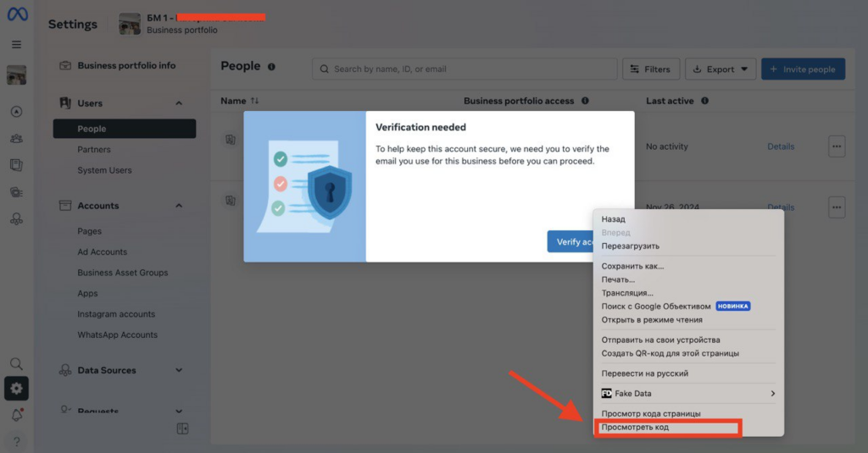
Task: Open more options for the Nov 26 row
Action: point(837,207)
